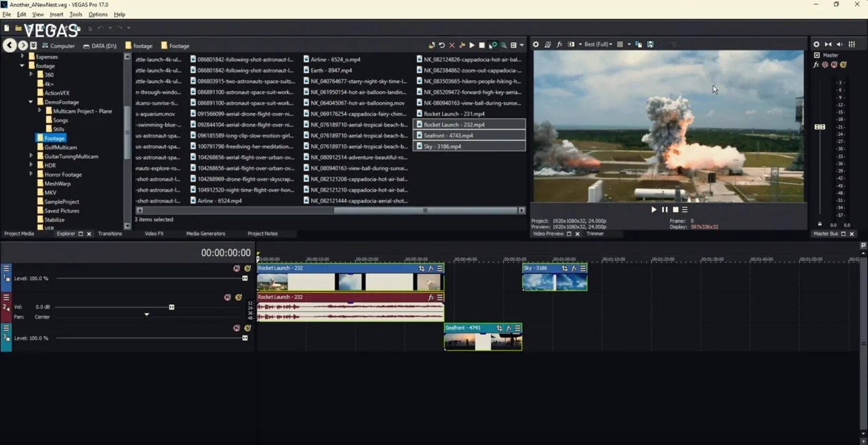The height and width of the screenshot is (445, 868).
Task: Pause the Video Preview
Action: click(x=665, y=210)
